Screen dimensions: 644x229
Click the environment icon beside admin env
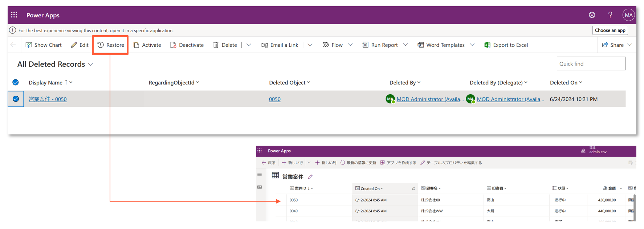point(583,151)
